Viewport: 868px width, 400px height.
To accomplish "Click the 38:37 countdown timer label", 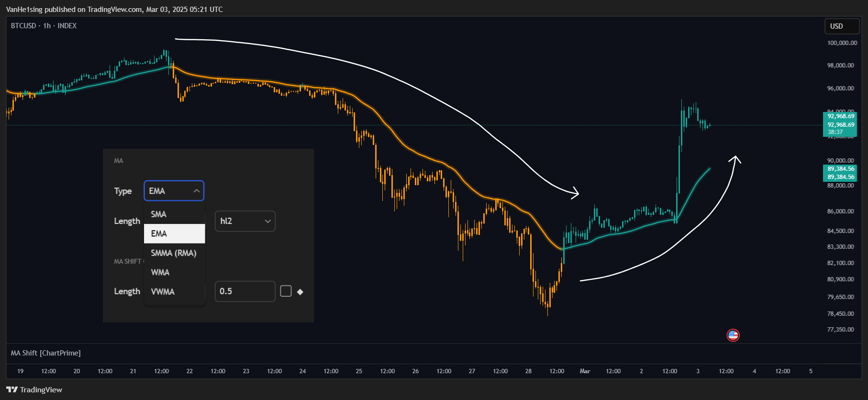I will 835,132.
